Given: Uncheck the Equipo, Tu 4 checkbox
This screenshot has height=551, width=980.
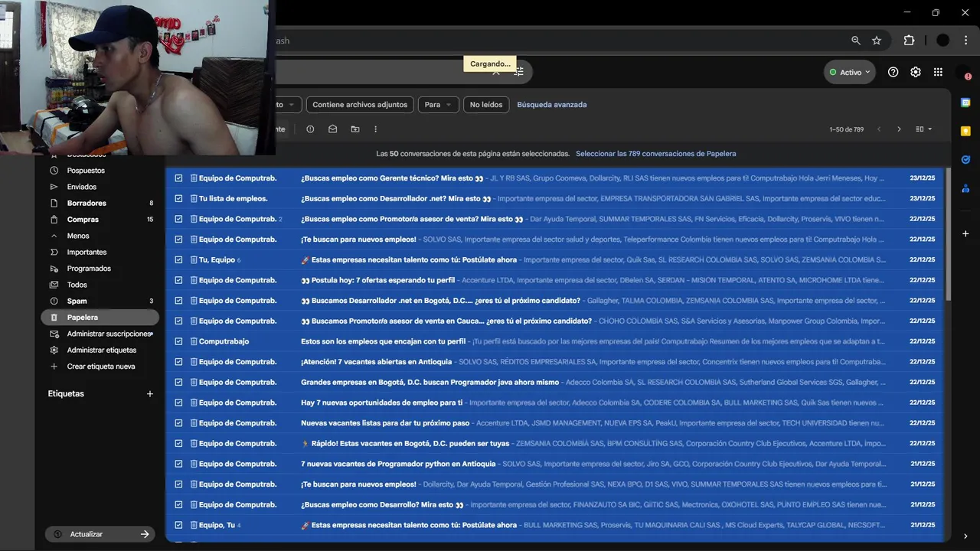Looking at the screenshot, I should [x=178, y=525].
